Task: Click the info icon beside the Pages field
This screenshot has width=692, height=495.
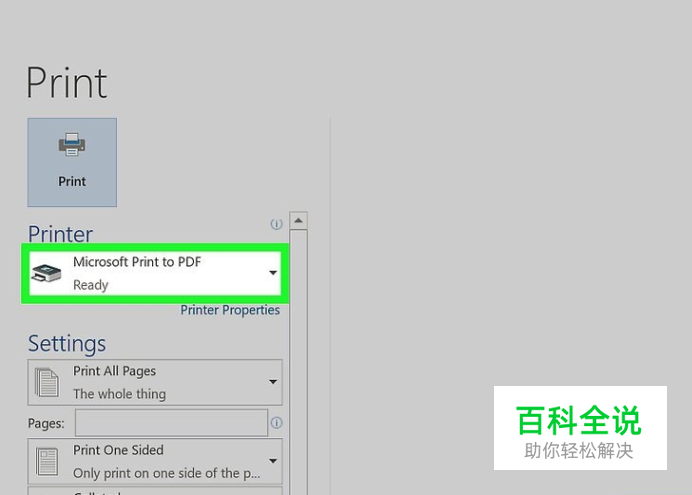Action: point(276,423)
